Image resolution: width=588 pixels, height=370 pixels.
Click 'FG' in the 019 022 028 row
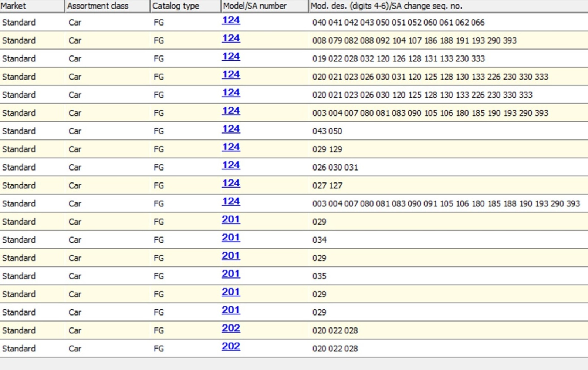159,59
